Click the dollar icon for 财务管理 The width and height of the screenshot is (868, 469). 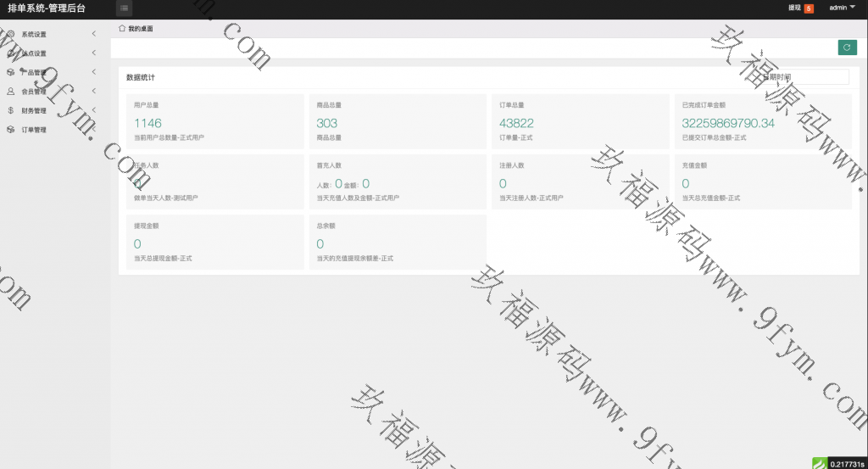coord(10,110)
